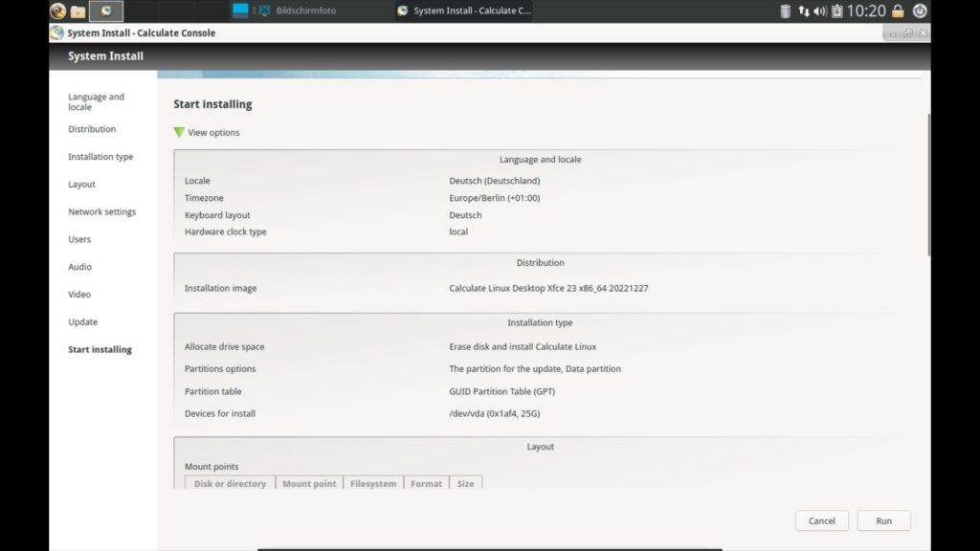Click the Start installing heading
This screenshot has height=551, width=980.
[x=212, y=104]
